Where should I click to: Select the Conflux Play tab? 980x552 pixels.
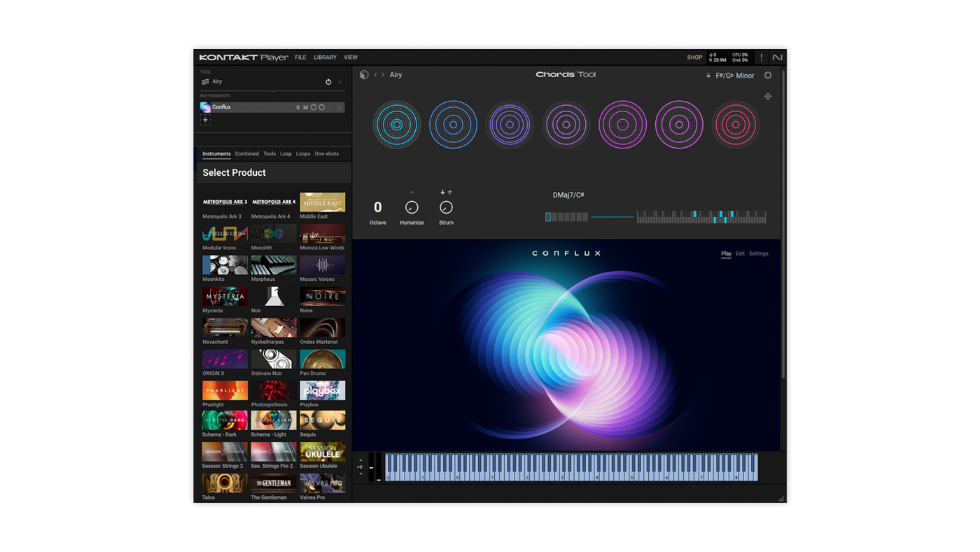click(727, 254)
